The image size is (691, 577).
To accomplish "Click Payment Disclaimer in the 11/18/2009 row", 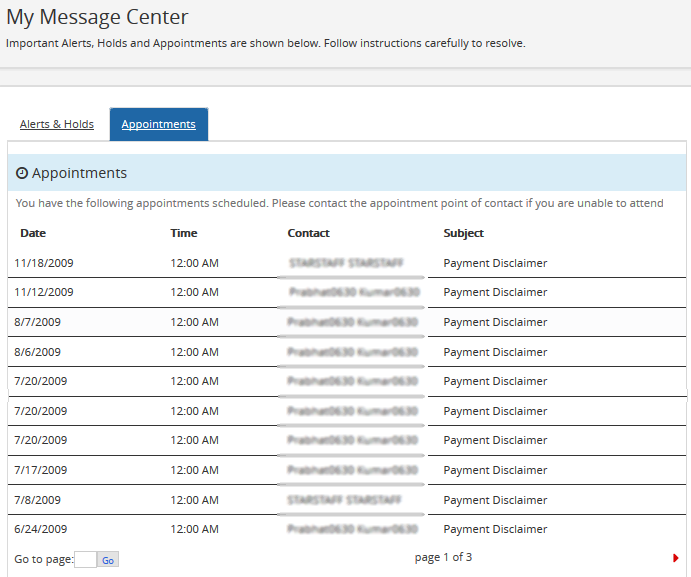I will click(x=495, y=263).
